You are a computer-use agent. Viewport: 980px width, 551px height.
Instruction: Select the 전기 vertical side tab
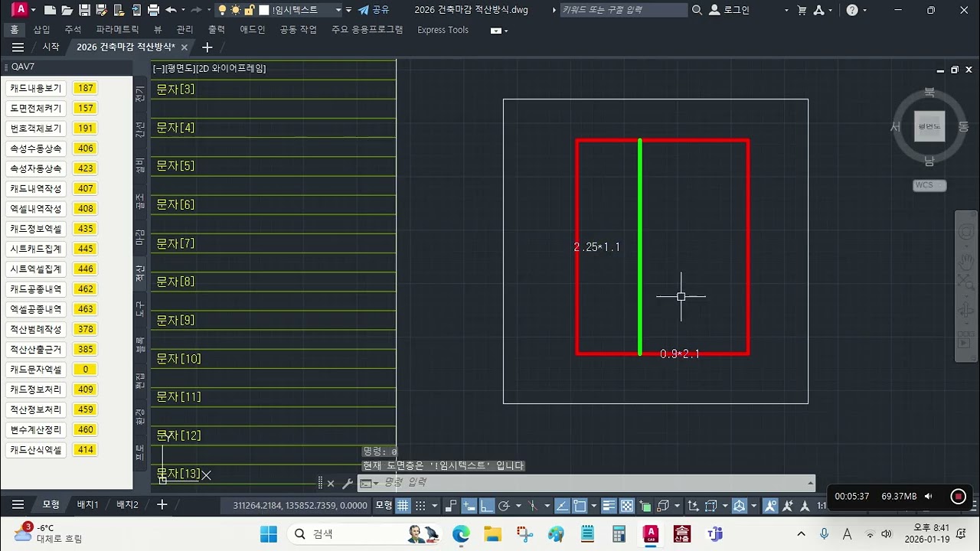140,93
